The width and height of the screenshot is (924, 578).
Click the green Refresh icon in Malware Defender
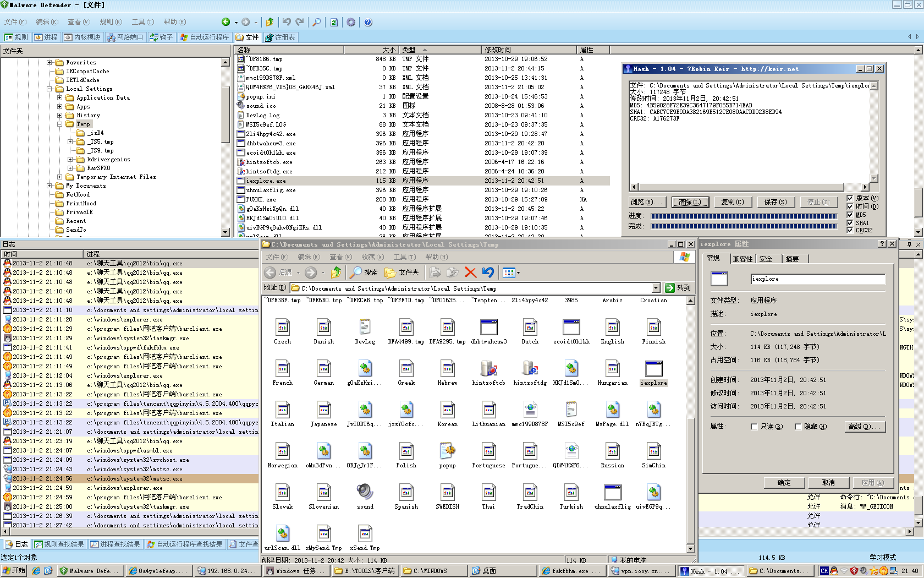click(334, 22)
